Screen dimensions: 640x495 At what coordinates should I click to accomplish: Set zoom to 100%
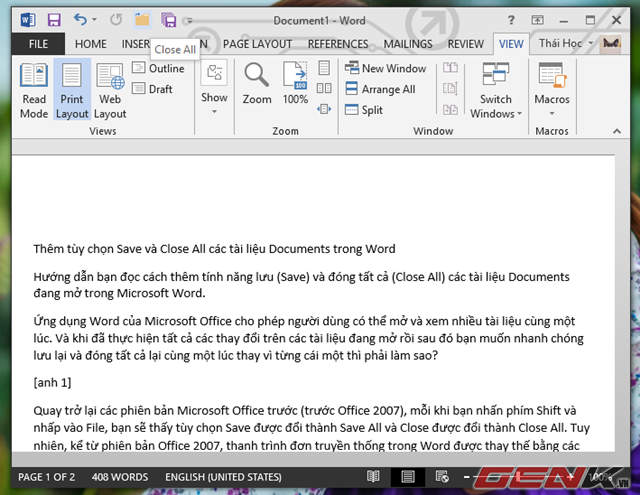tap(295, 83)
